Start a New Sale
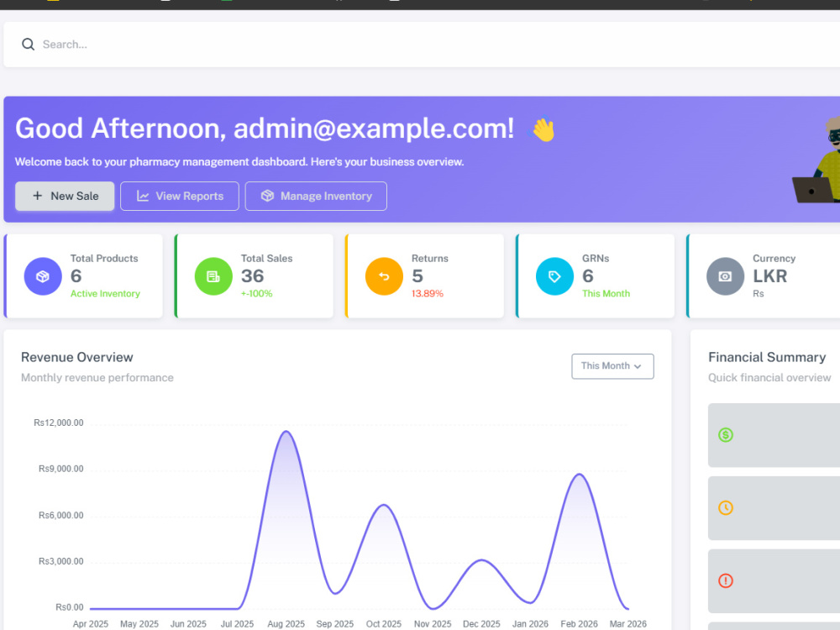 (65, 196)
